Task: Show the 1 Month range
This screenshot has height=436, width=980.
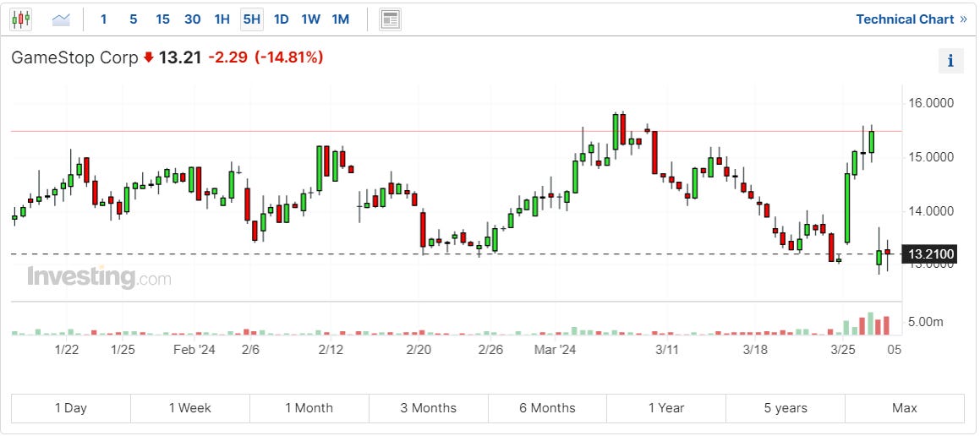Action: pyautogui.click(x=309, y=408)
